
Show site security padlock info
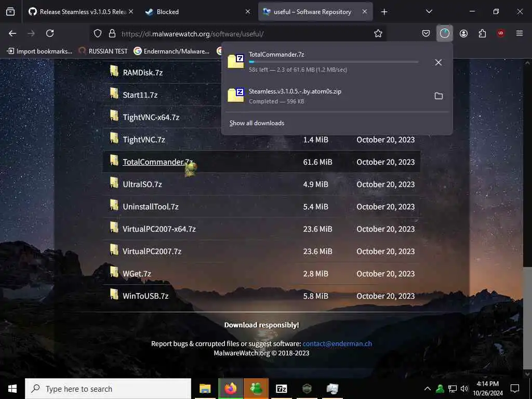point(112,33)
